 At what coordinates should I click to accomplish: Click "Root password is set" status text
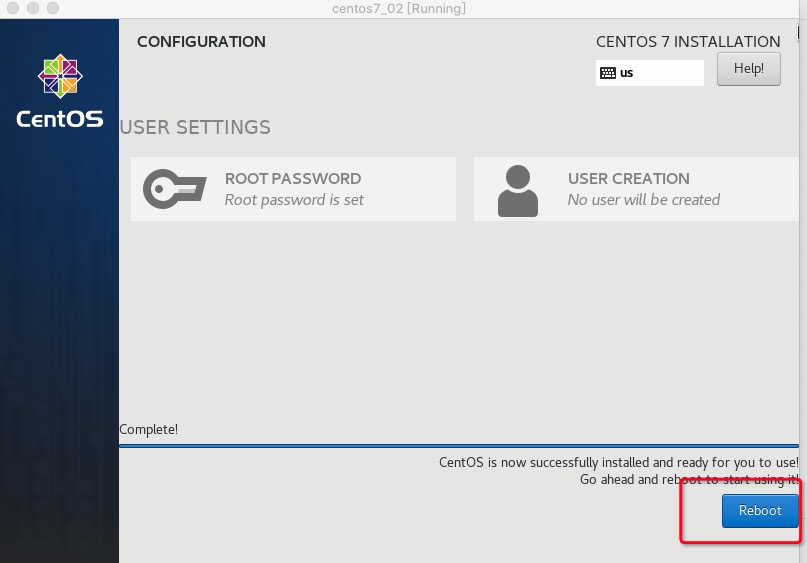pos(294,200)
